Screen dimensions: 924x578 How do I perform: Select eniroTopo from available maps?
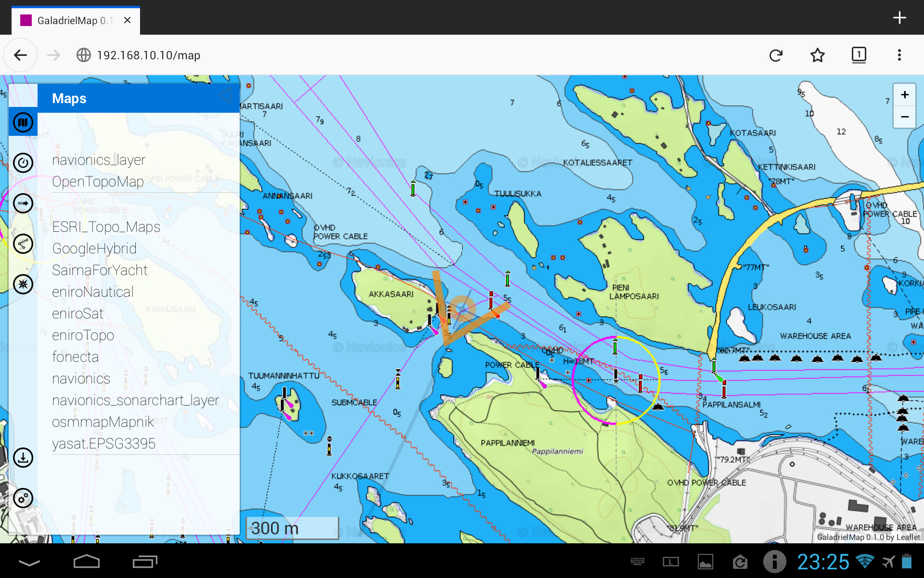(83, 335)
